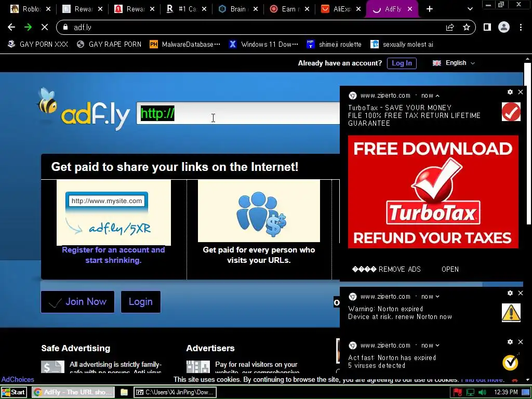Bookmark this page with the star icon
The height and width of the screenshot is (399, 532).
point(467,27)
